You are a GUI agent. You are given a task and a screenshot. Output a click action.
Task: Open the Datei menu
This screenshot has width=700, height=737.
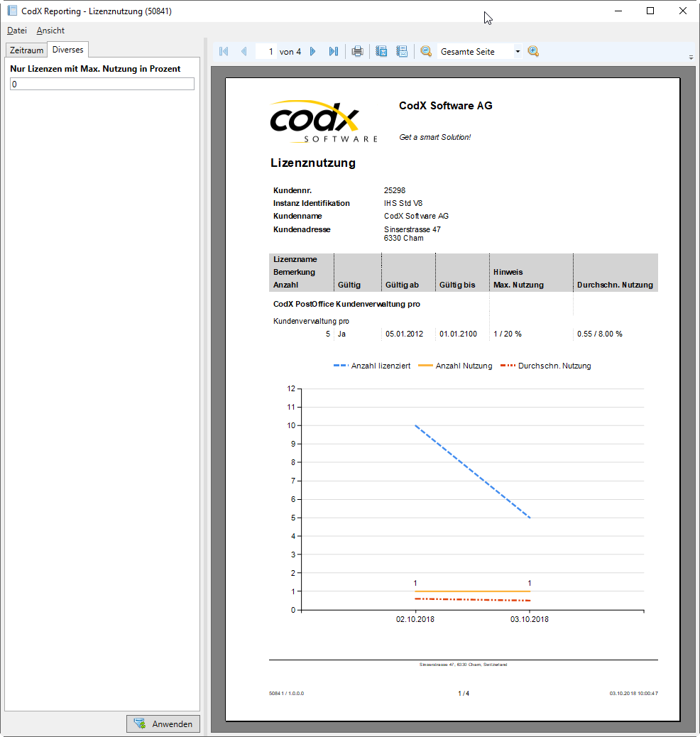tap(17, 31)
